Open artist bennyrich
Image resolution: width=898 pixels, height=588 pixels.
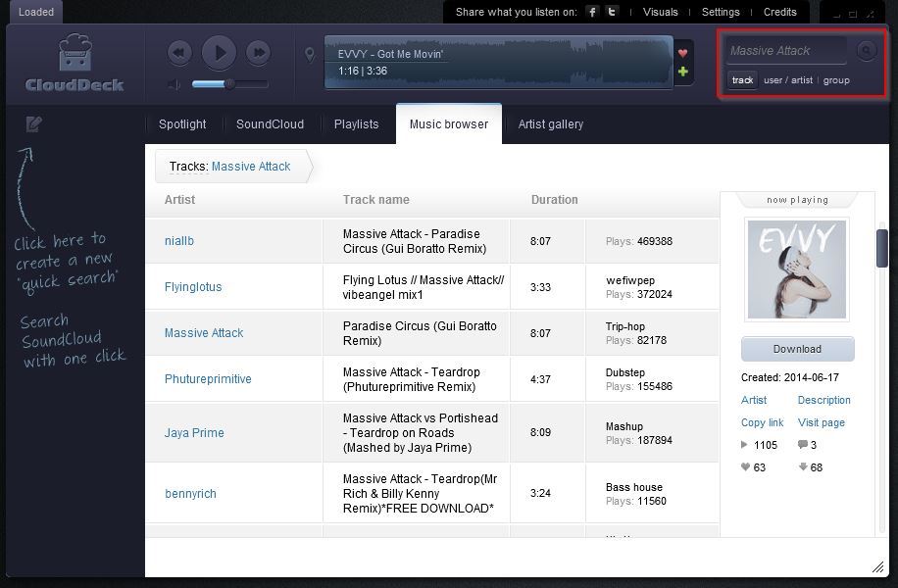tap(191, 494)
